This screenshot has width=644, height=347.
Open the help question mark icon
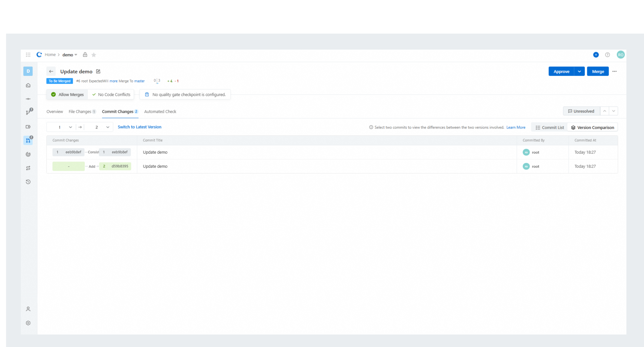pyautogui.click(x=607, y=55)
